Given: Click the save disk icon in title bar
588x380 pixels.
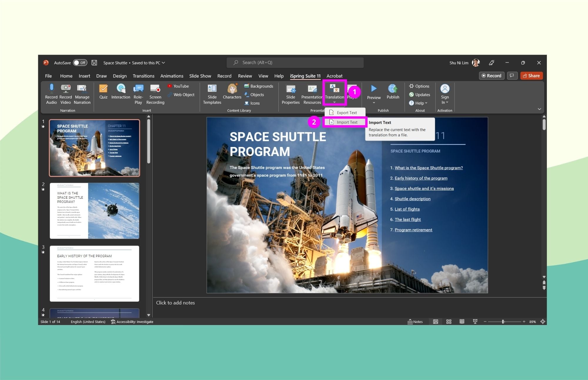Looking at the screenshot, I should point(94,63).
